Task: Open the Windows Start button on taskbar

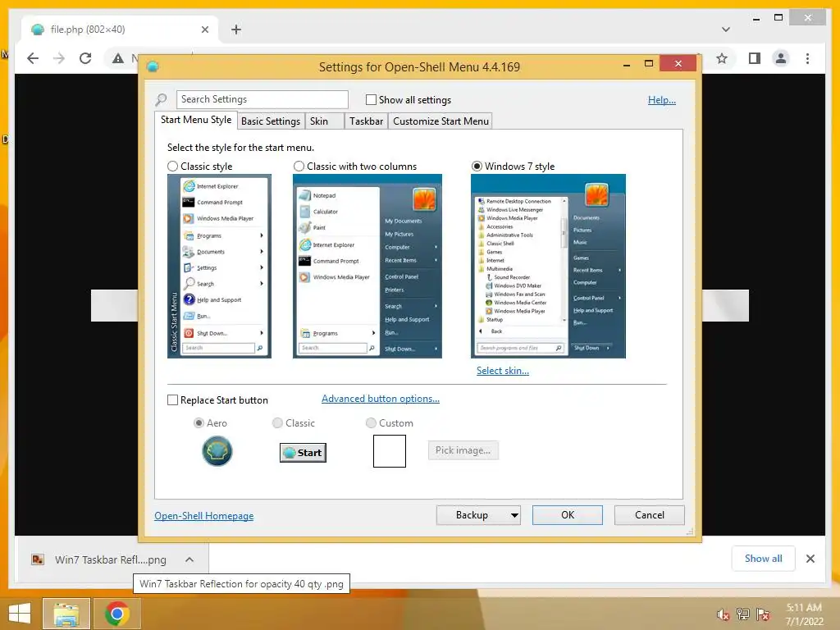Action: click(x=20, y=614)
